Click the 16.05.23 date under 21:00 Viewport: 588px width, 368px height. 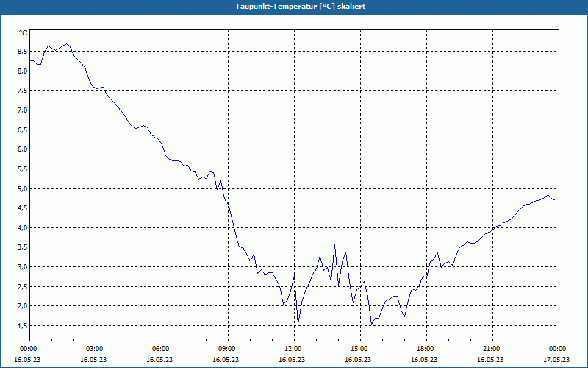click(490, 359)
